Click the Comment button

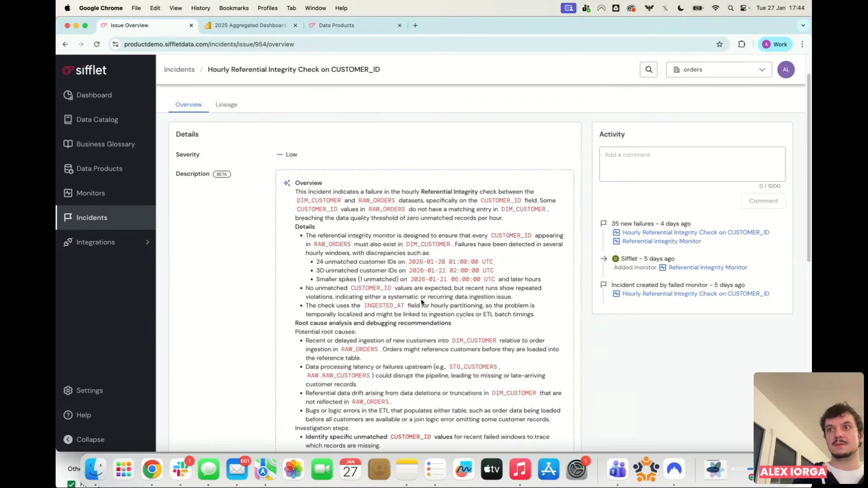[x=763, y=201]
